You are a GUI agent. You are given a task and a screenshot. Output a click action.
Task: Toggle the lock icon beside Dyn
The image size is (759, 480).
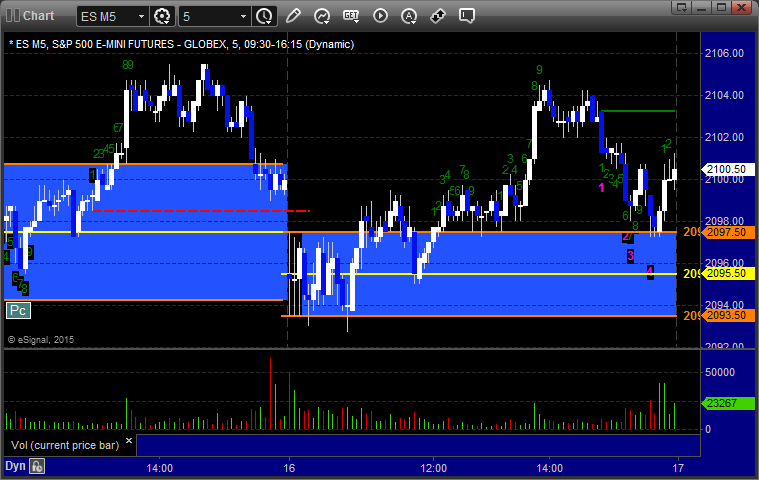(x=37, y=466)
